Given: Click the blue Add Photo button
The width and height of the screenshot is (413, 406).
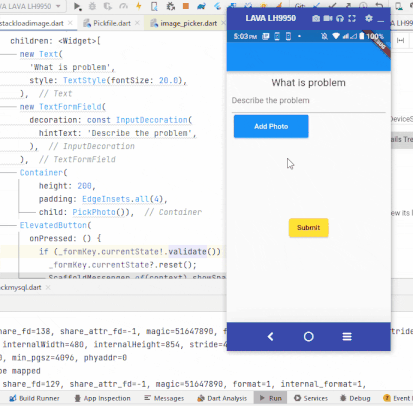Looking at the screenshot, I should (271, 126).
